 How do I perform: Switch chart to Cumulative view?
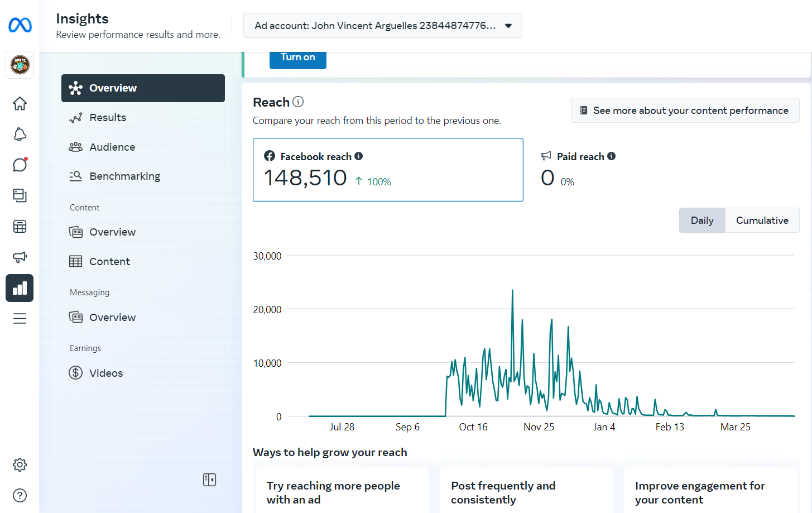tap(762, 220)
